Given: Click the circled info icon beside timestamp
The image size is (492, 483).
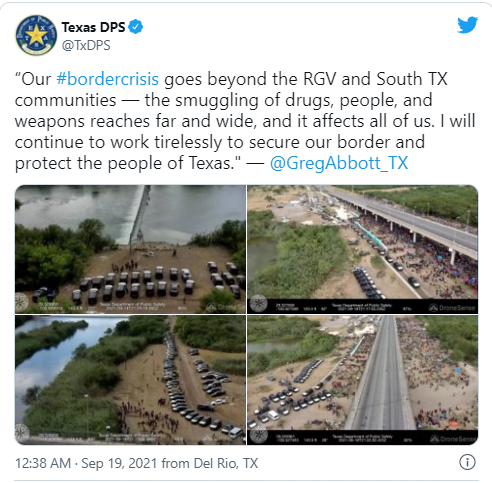Looking at the screenshot, I should click(x=467, y=462).
